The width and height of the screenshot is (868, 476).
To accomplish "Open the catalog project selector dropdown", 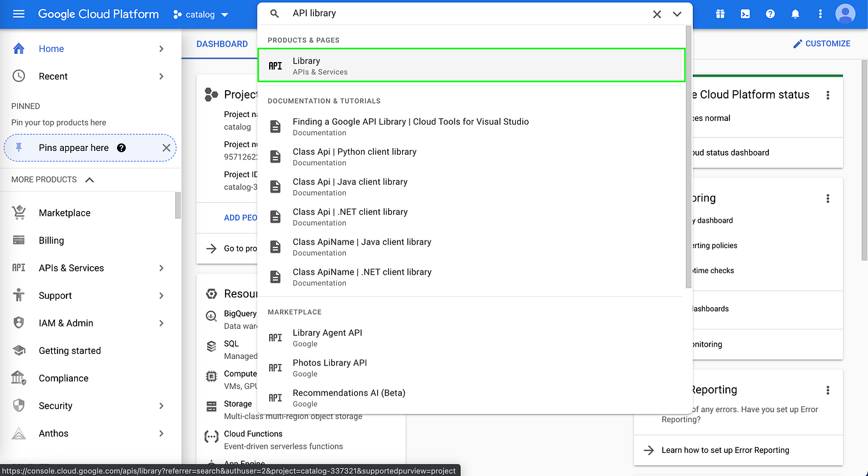I will point(201,13).
